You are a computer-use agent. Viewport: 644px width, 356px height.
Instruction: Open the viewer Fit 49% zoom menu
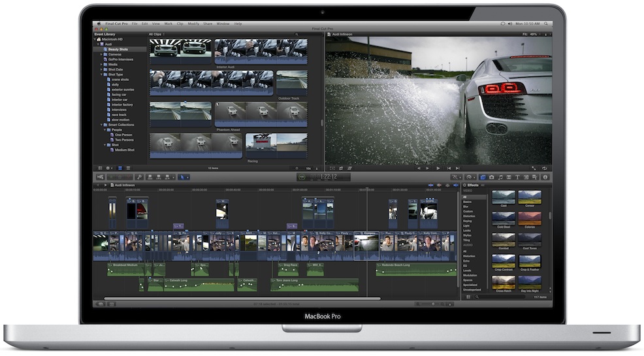coord(532,35)
